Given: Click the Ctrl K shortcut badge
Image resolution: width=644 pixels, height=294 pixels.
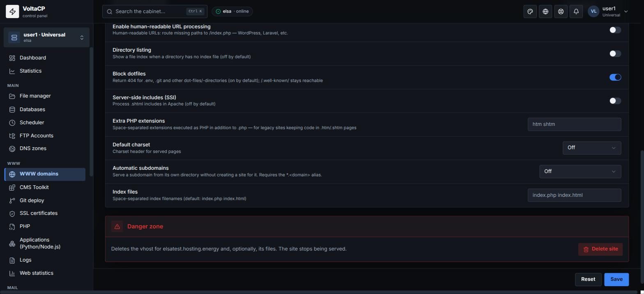Looking at the screenshot, I should pos(195,11).
